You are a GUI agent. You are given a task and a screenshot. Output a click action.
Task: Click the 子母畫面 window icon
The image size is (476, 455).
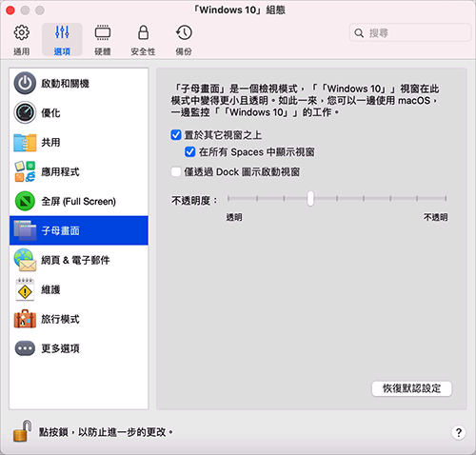25,230
